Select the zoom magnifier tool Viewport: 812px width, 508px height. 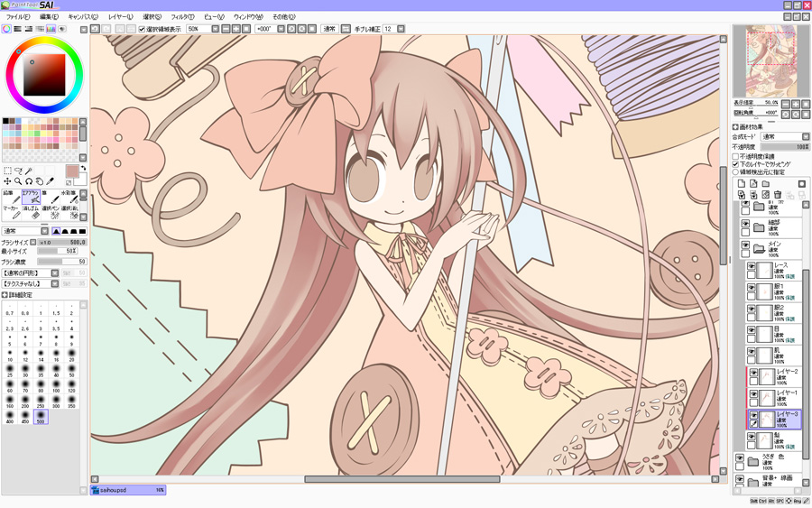18,181
